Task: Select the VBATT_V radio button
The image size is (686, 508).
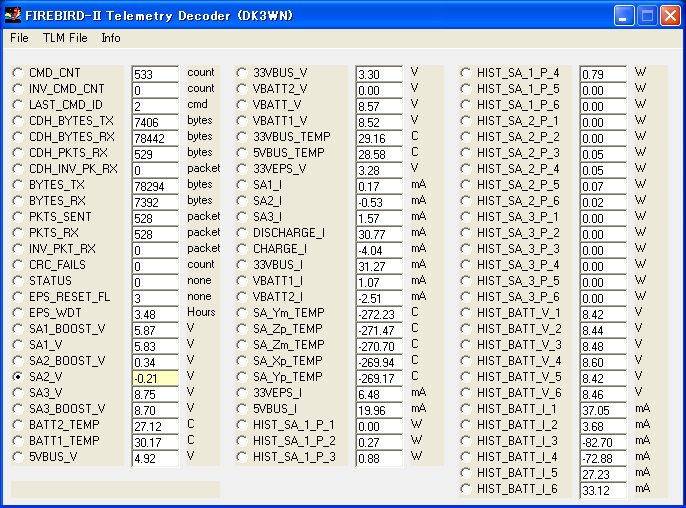Action: click(242, 105)
